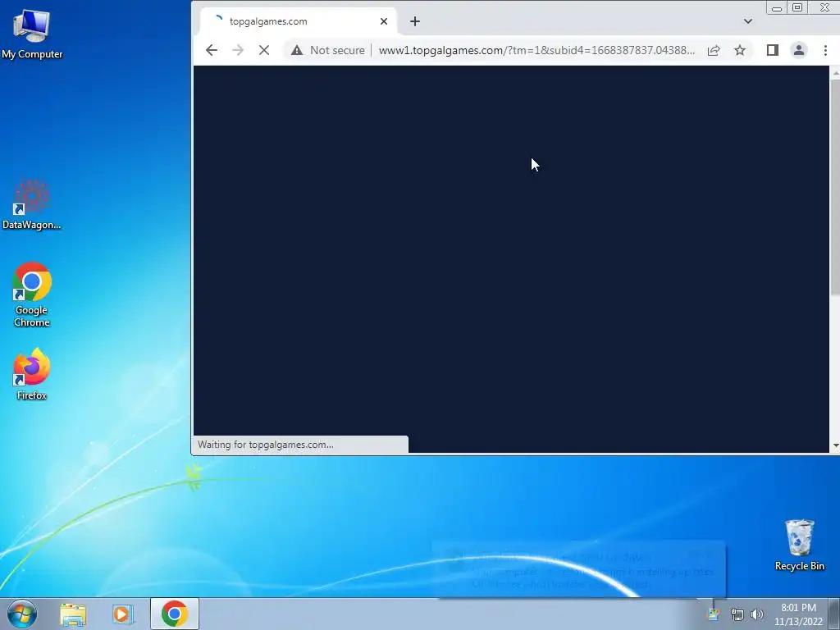840x630 pixels.
Task: Launch Google Chrome from the desktop
Action: tap(32, 294)
